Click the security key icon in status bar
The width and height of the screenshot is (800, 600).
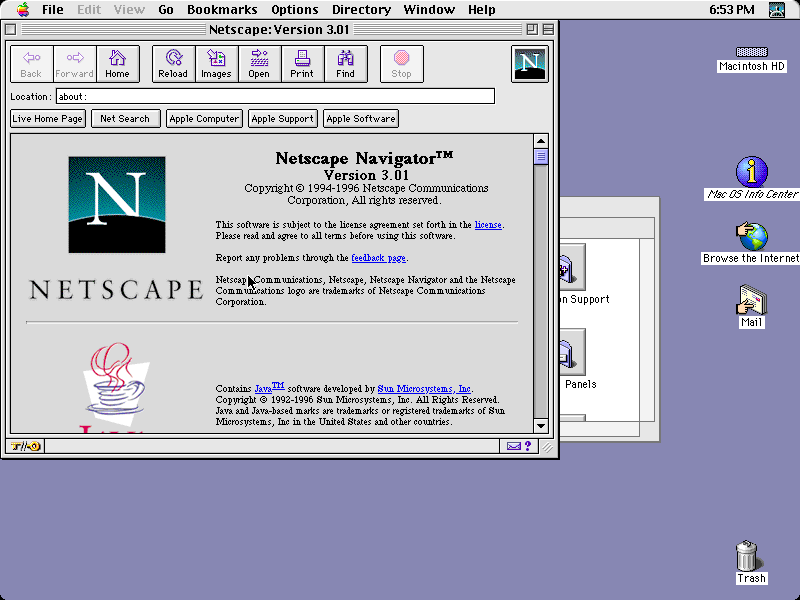26,446
